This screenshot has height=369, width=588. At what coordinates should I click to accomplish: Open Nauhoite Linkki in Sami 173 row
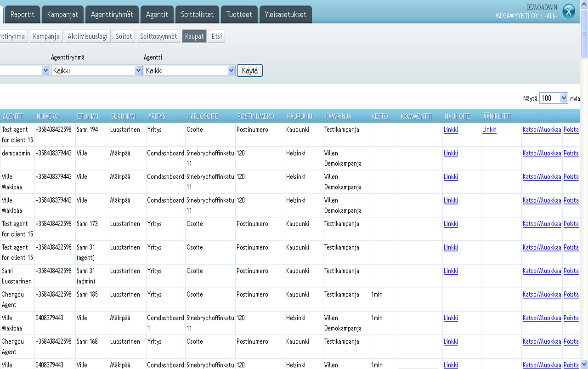[451, 224]
